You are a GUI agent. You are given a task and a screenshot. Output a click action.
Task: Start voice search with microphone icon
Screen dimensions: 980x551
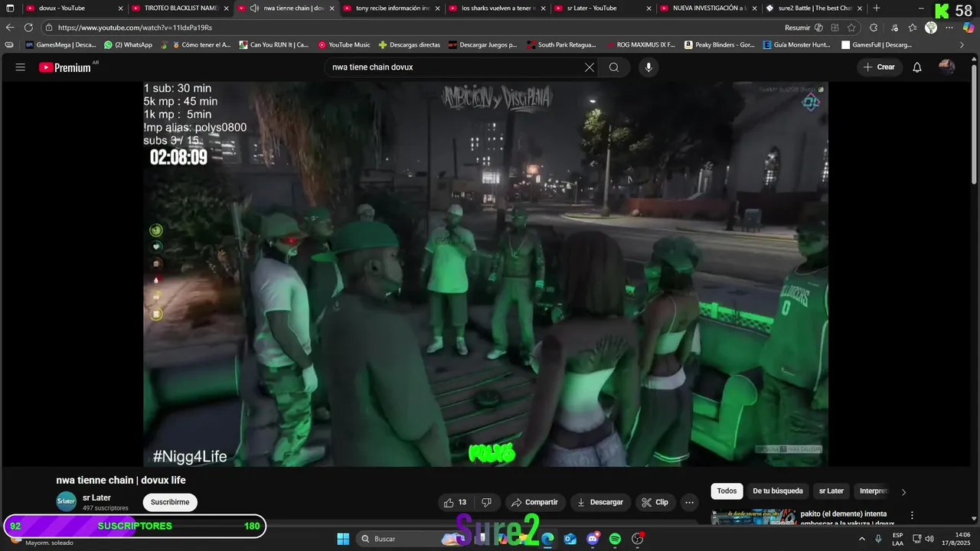click(648, 67)
